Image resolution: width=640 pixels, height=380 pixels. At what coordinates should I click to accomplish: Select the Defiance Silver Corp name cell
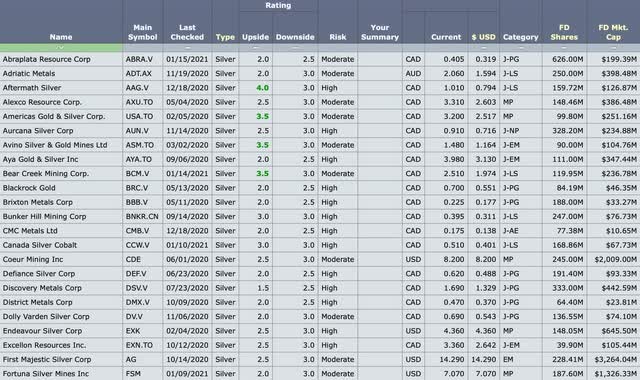(39, 273)
